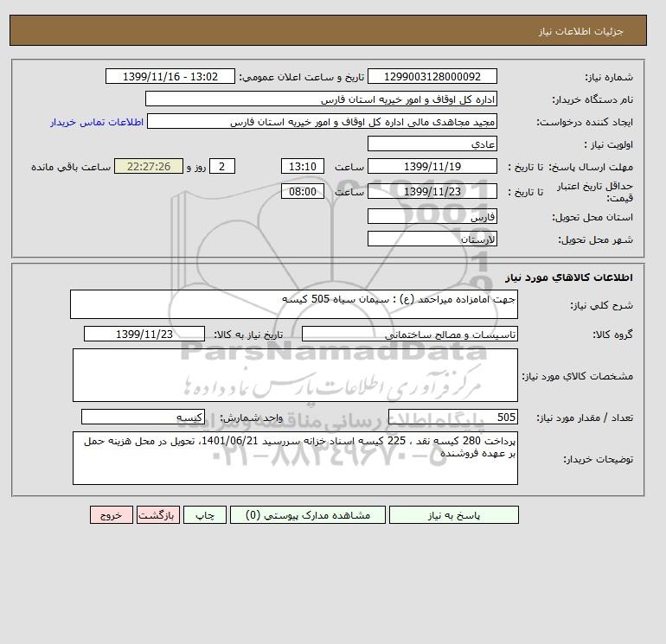Click the بازگشت back button
666x644 pixels.
158,514
